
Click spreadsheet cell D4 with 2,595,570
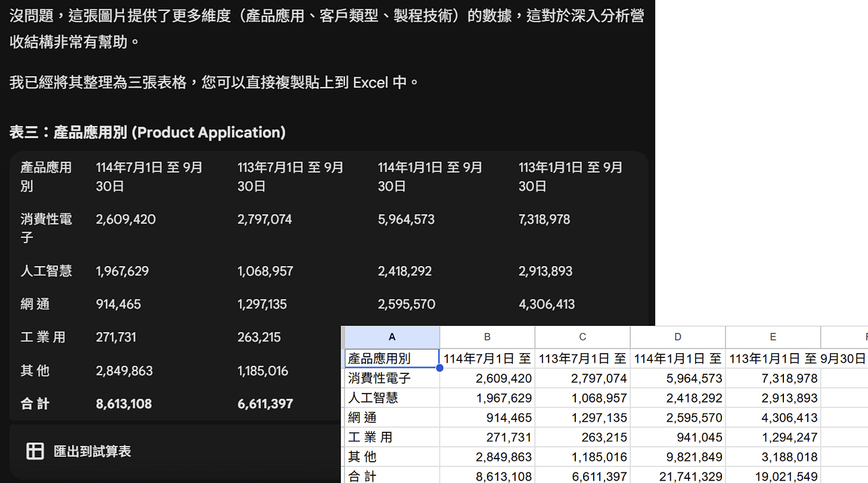(x=678, y=417)
